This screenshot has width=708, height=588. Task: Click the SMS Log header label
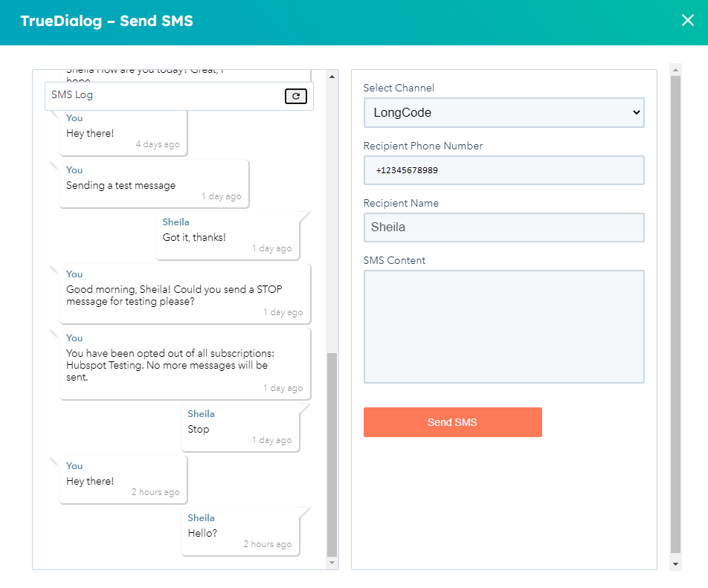coord(72,95)
